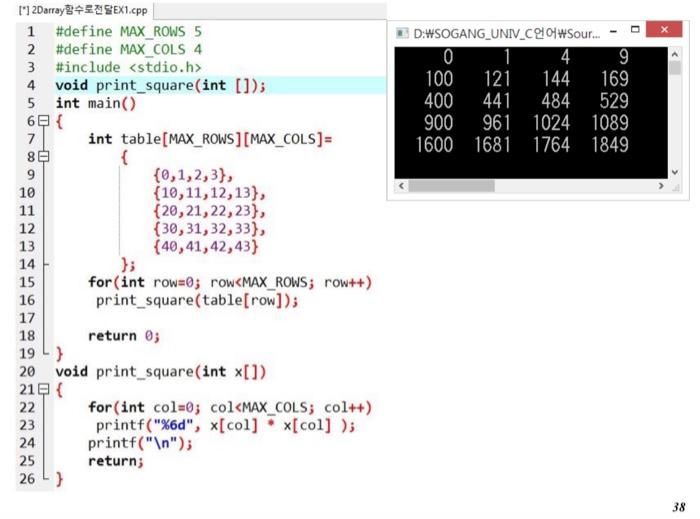This screenshot has height=519, width=700.
Task: Click the console vertical scrollbar thumb
Action: [x=675, y=68]
